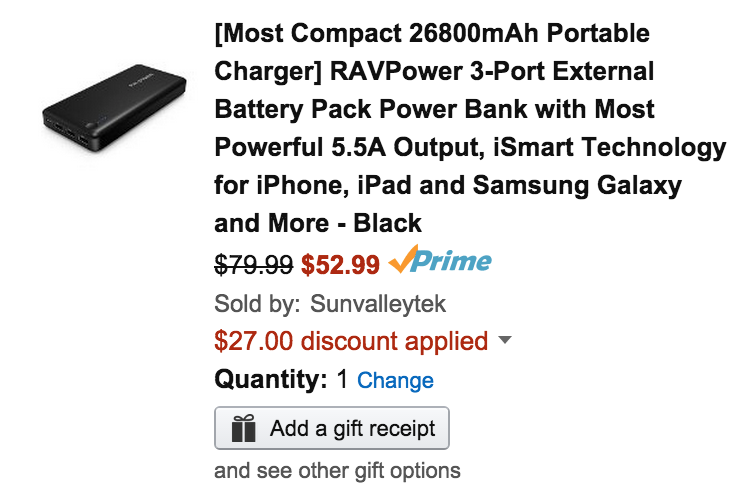Click the Add a gift receipt button
The image size is (746, 504).
332,428
